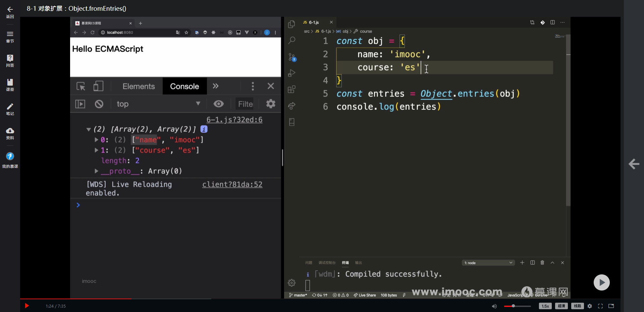This screenshot has height=312, width=644.
Task: Click Live Share in status bar
Action: (365, 295)
